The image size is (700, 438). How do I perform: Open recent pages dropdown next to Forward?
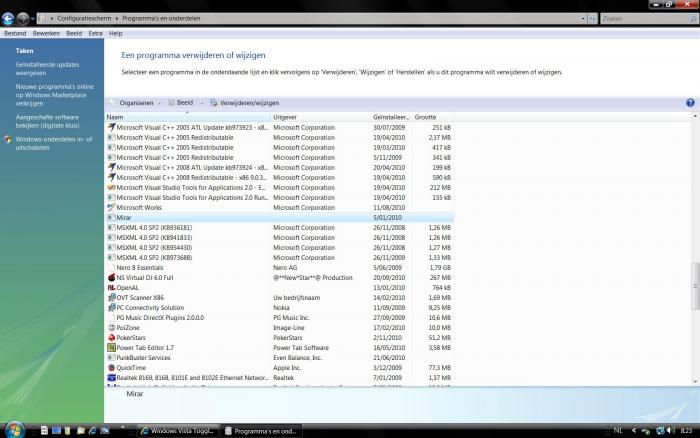pyautogui.click(x=33, y=19)
